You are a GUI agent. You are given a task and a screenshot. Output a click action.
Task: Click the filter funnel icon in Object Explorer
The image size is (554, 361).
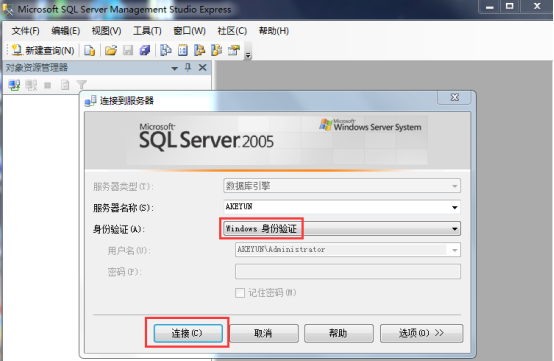click(x=82, y=85)
